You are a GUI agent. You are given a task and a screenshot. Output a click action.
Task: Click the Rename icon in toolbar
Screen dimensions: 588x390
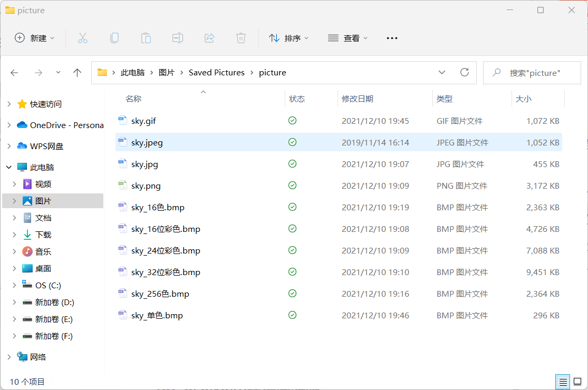177,38
